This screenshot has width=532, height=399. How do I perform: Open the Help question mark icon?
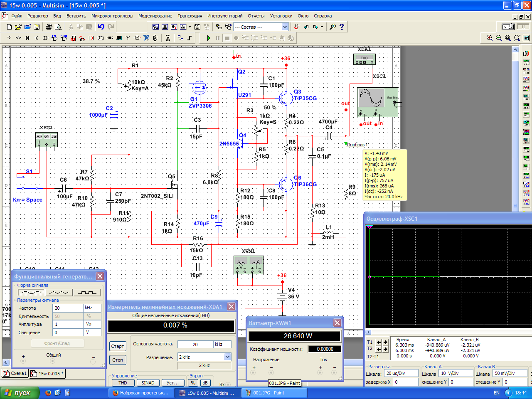pos(342,27)
